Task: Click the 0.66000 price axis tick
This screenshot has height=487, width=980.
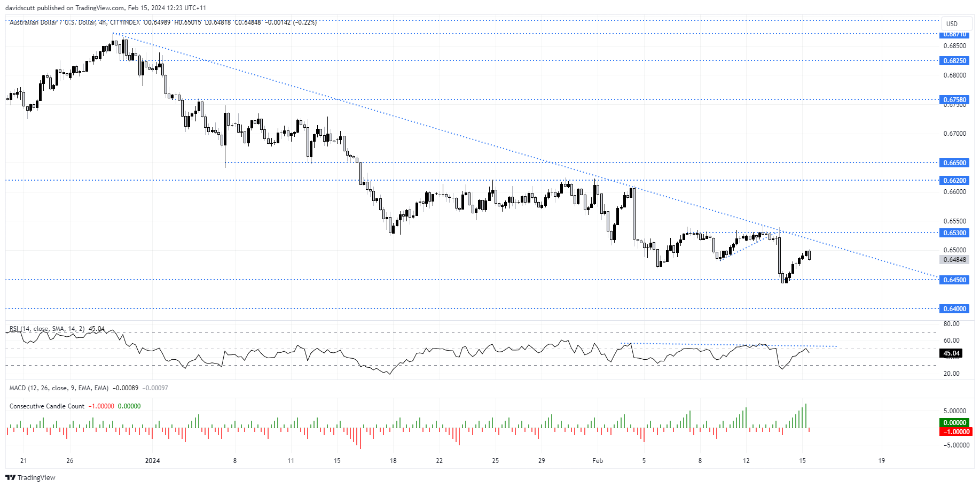Action: tap(954, 192)
